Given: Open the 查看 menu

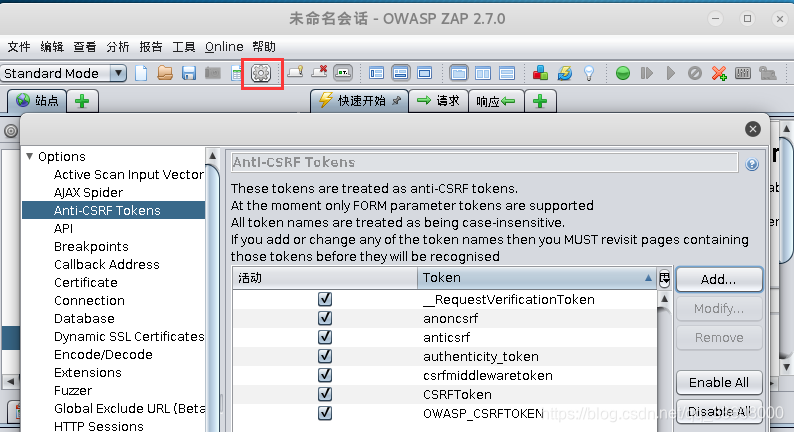Looking at the screenshot, I should (85, 47).
